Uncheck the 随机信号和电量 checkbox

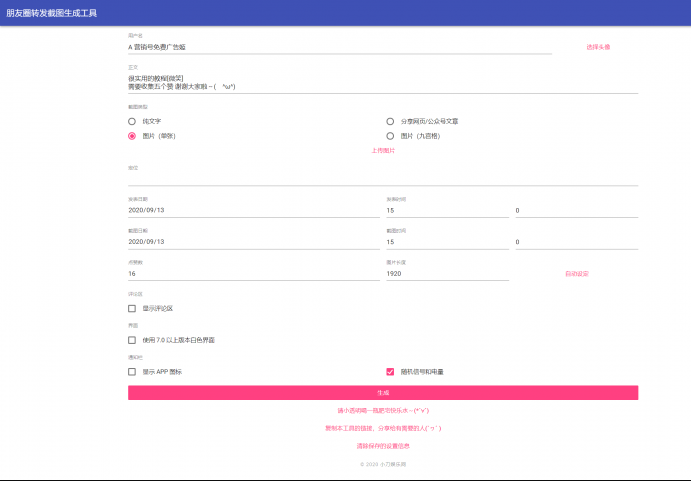click(x=390, y=371)
